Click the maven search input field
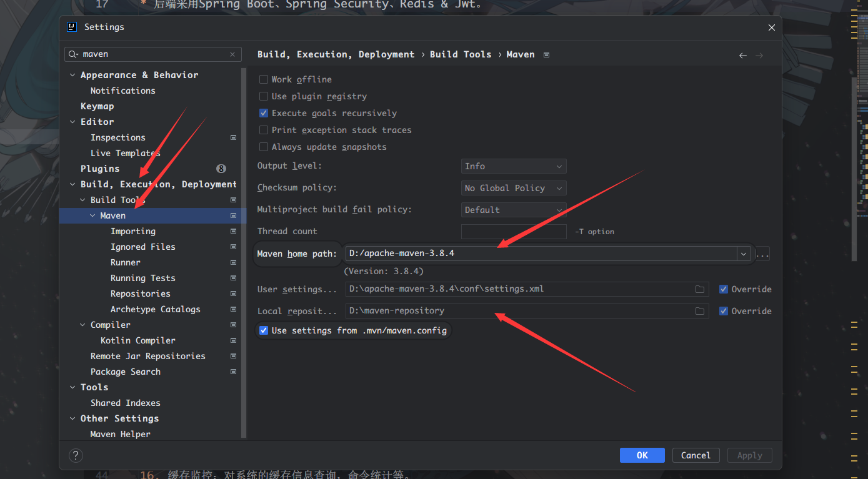This screenshot has height=479, width=868. [x=154, y=54]
